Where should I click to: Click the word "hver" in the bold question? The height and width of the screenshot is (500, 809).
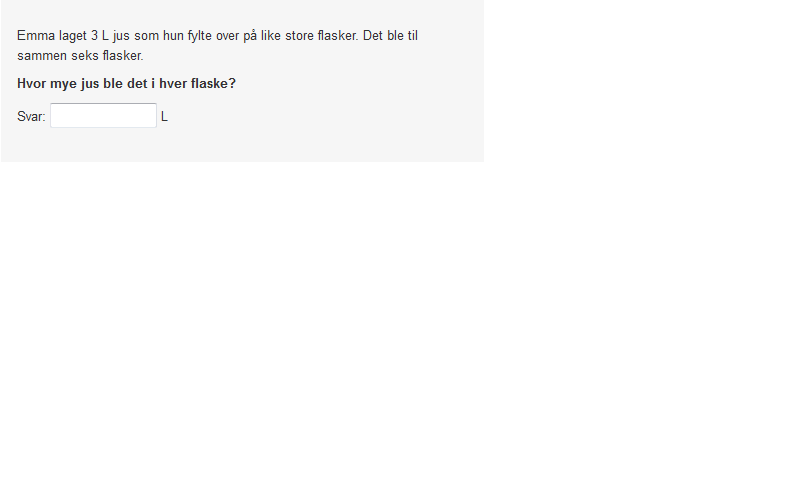173,84
